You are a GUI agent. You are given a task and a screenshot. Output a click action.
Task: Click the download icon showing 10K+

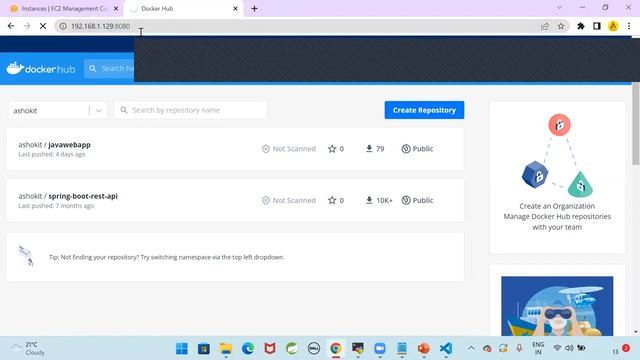[369, 200]
